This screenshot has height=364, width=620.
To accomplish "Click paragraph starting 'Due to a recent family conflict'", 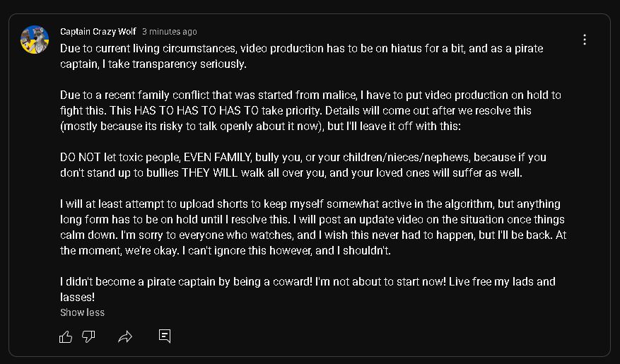I will tap(311, 111).
